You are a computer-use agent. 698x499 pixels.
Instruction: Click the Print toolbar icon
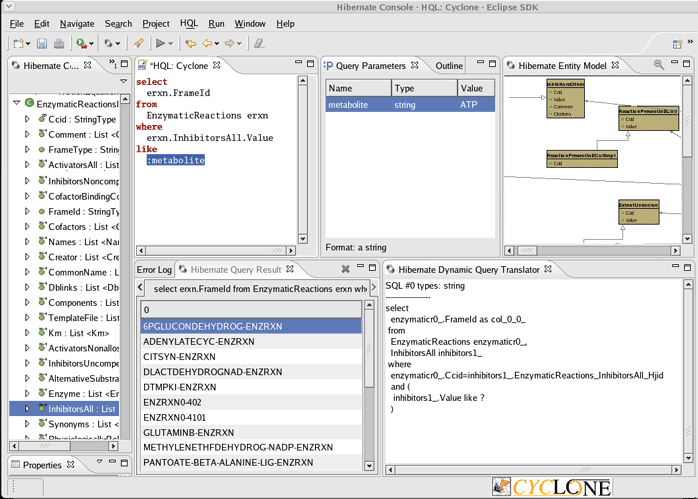coord(59,43)
